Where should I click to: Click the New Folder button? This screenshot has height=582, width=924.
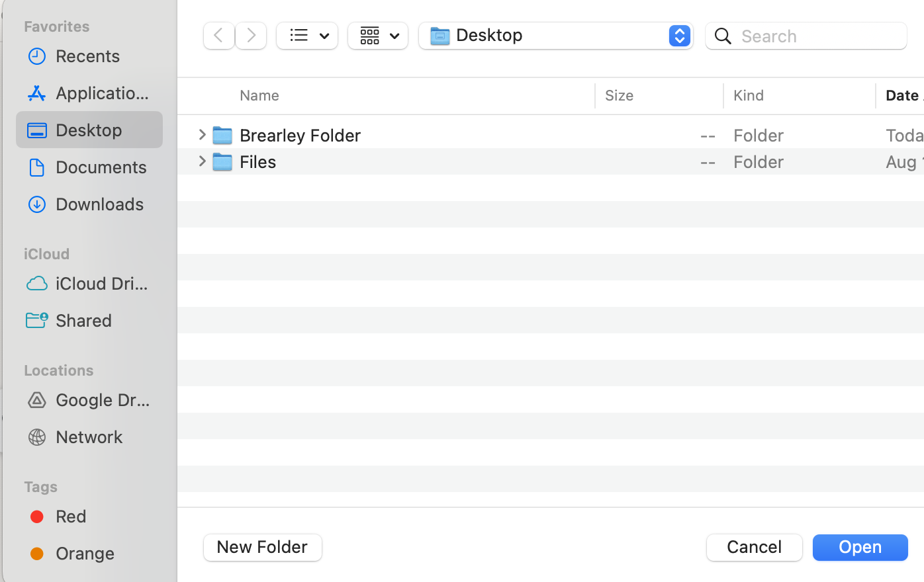point(263,548)
